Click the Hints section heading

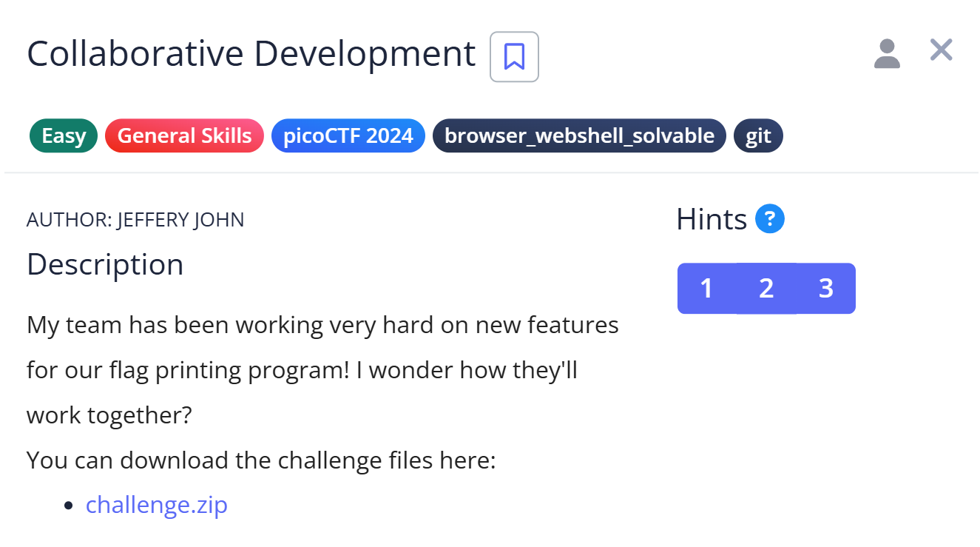tap(712, 220)
